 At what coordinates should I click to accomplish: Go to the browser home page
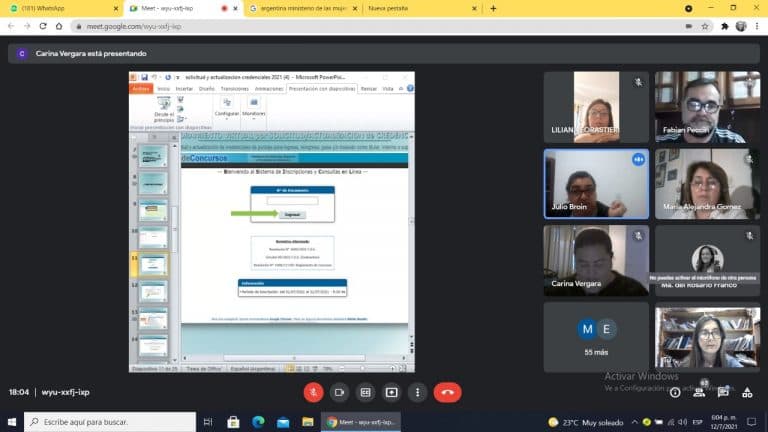[x=59, y=26]
